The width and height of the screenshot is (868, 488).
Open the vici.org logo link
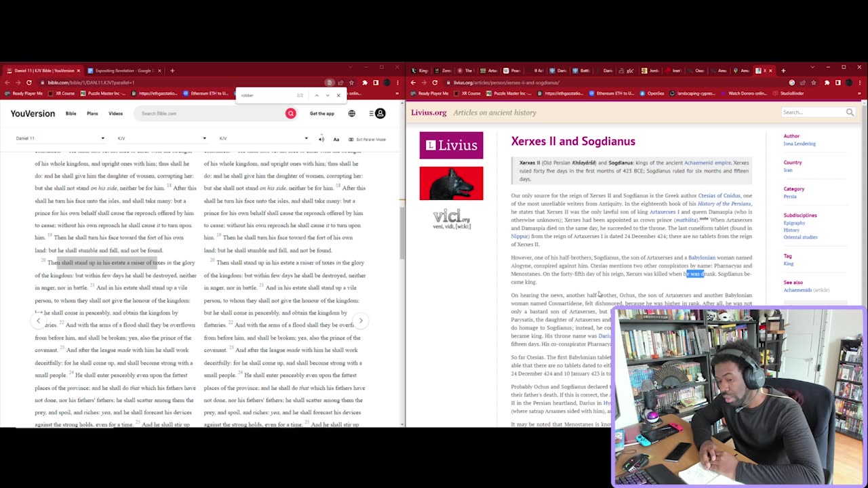pos(452,218)
